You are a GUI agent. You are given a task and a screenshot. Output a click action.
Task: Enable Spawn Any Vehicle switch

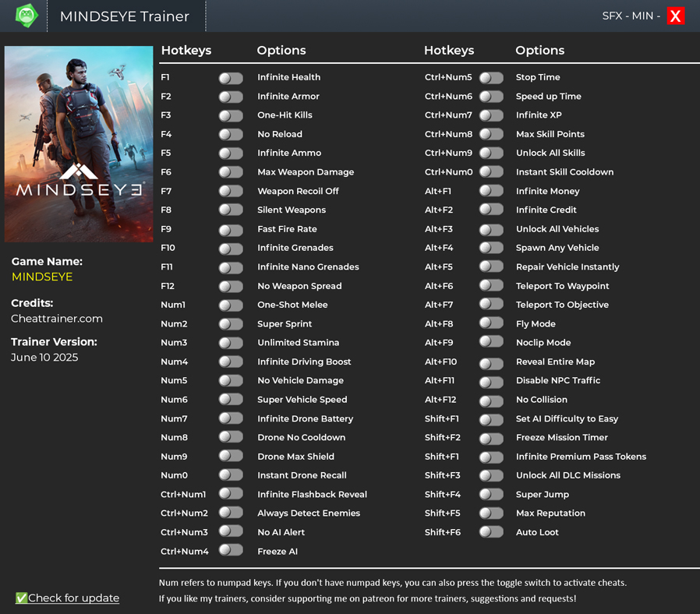click(492, 248)
